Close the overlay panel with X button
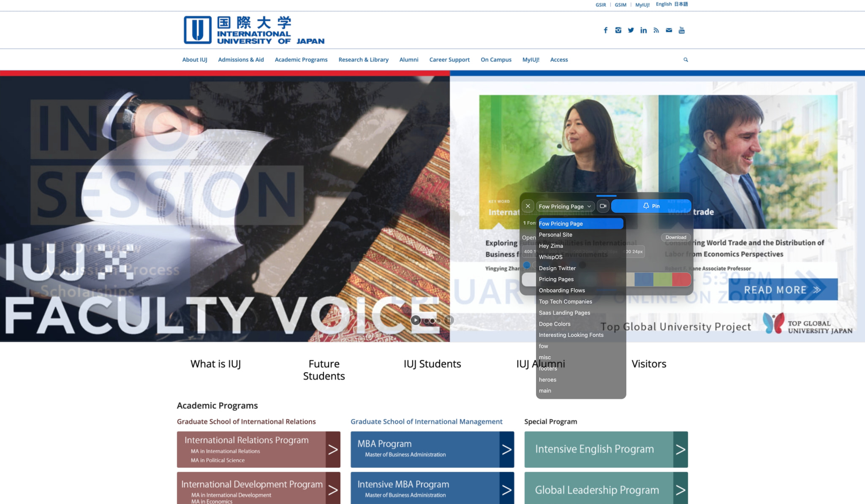Viewport: 865px width, 504px height. point(528,206)
